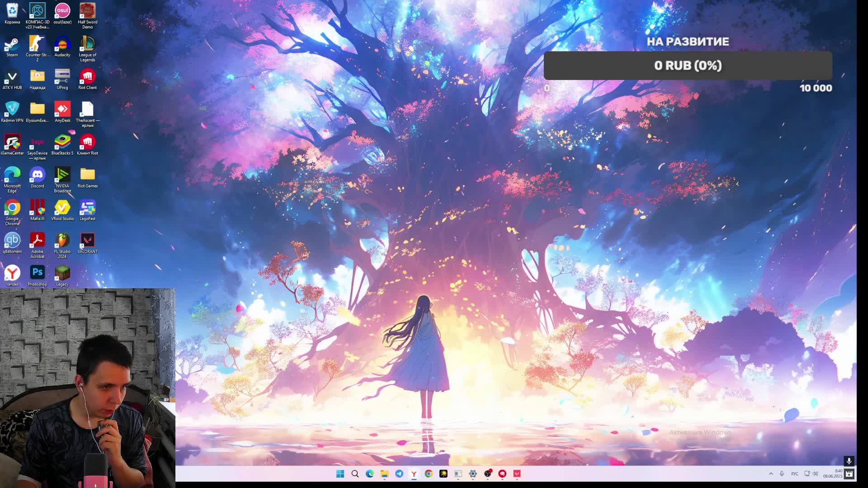The image size is (868, 488).
Task: Switch to Yandex browser in taskbar
Action: tap(414, 474)
